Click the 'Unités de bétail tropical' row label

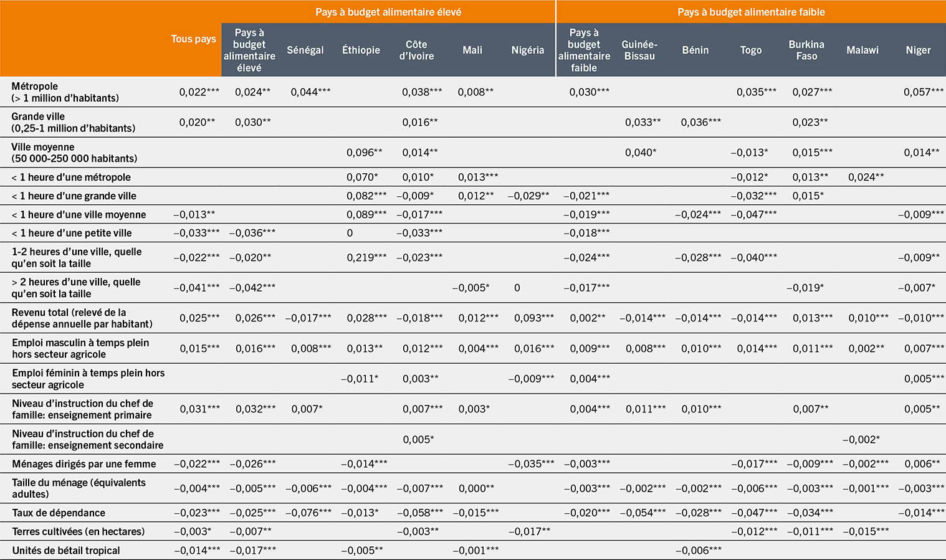click(x=66, y=550)
